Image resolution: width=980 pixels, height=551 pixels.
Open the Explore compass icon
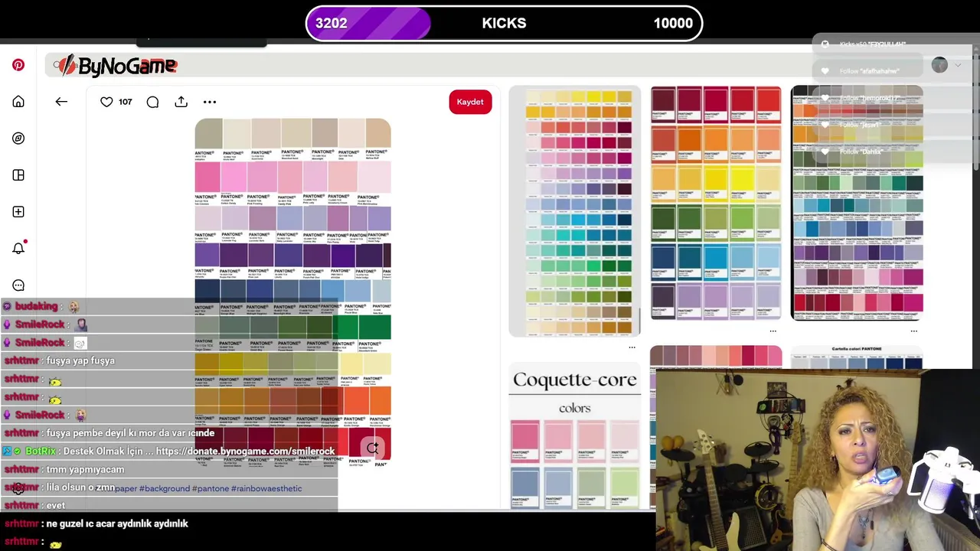[18, 139]
